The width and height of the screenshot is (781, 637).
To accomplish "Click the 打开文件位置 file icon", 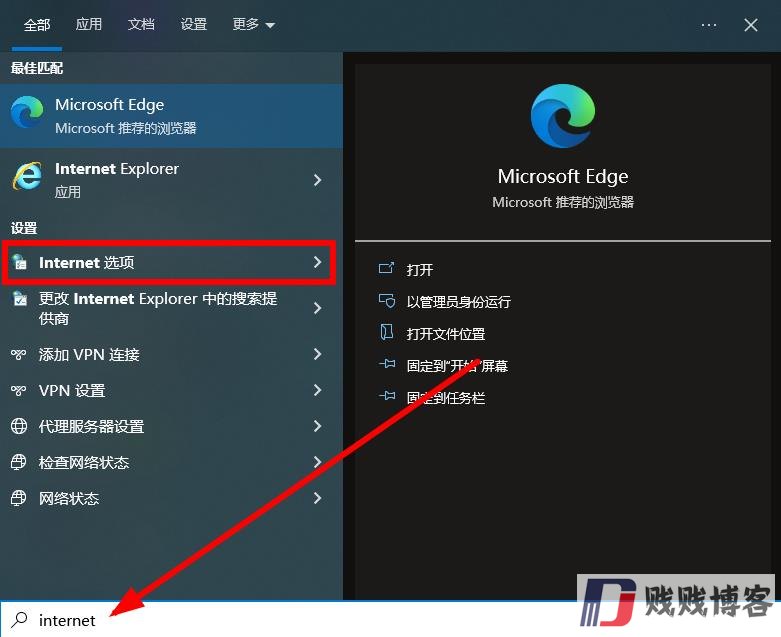I will (x=387, y=333).
